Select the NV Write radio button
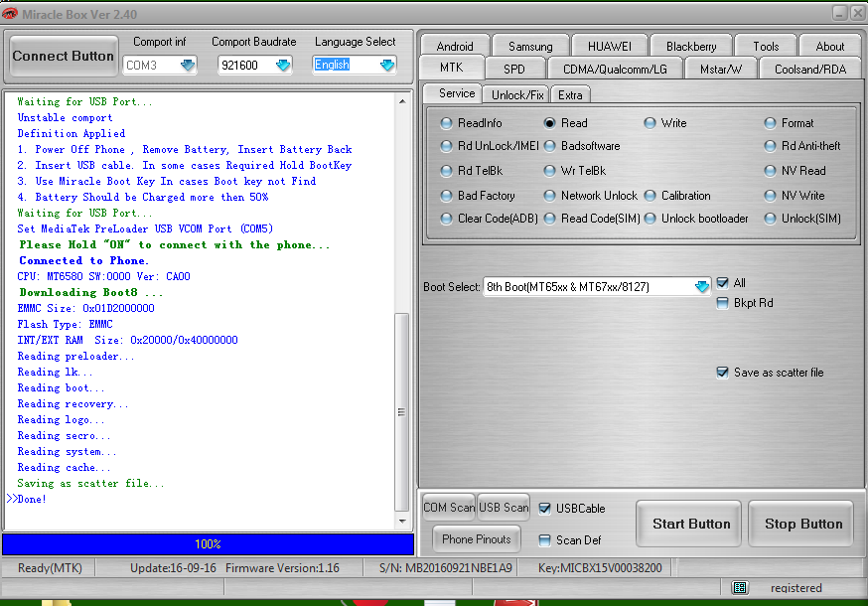 770,196
